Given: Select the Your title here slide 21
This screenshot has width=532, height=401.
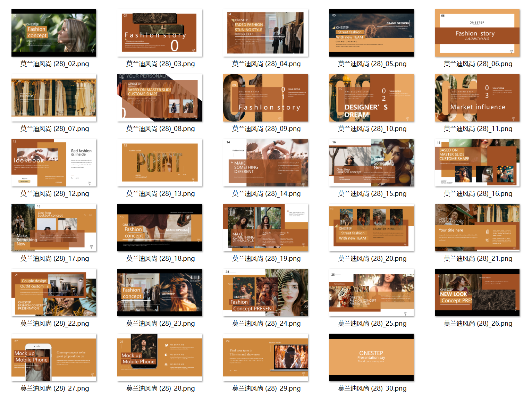Looking at the screenshot, I should (x=477, y=227).
